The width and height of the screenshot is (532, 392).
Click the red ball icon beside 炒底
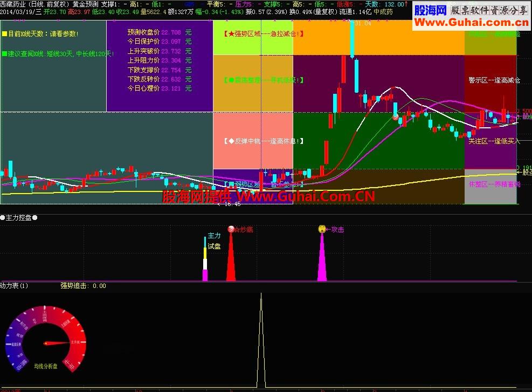(x=231, y=229)
